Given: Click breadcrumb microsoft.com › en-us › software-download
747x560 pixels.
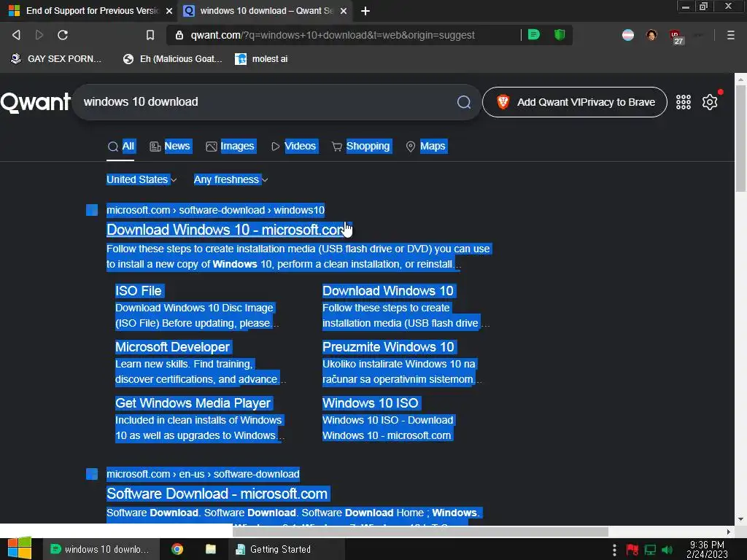Looking at the screenshot, I should [203, 474].
